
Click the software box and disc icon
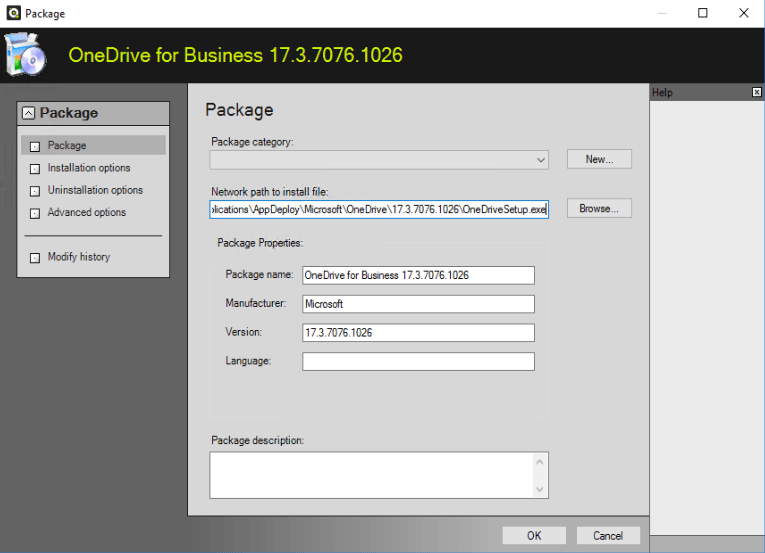25,55
